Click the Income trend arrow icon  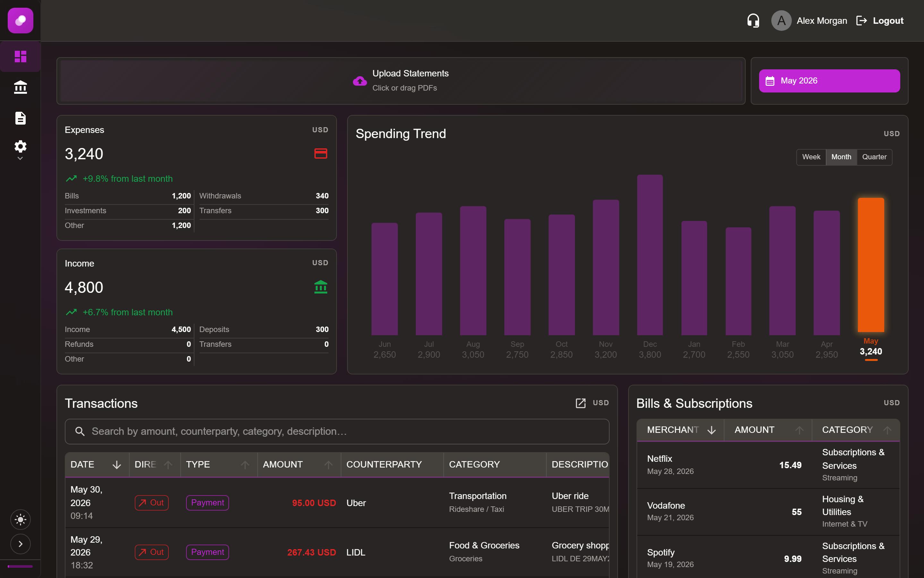tap(72, 312)
